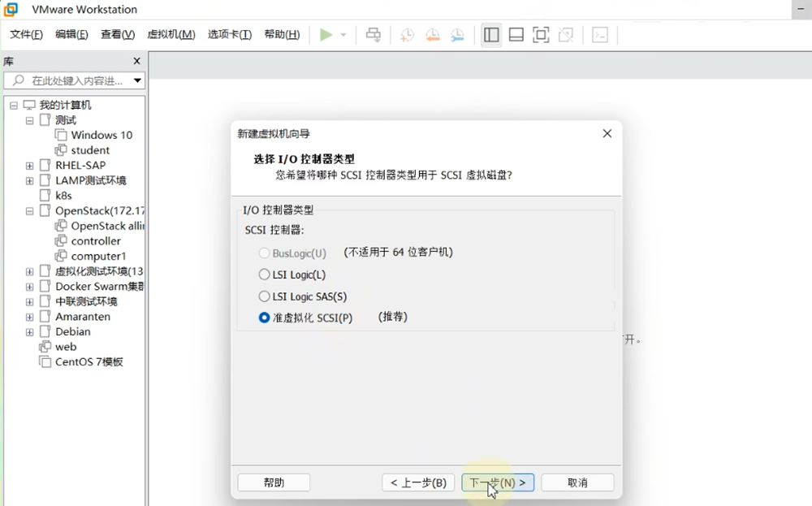Click the full screen mode icon

(x=541, y=35)
